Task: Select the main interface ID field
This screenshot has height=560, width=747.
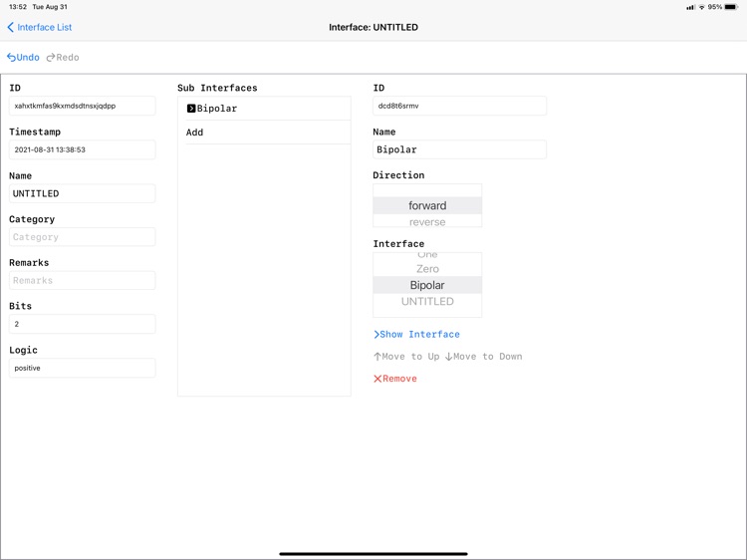Action: [82, 106]
